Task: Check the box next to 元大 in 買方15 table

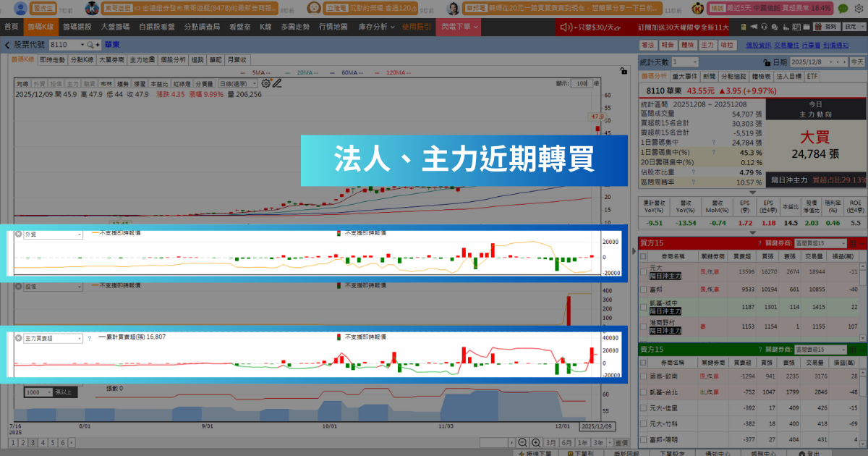Action: click(x=643, y=271)
